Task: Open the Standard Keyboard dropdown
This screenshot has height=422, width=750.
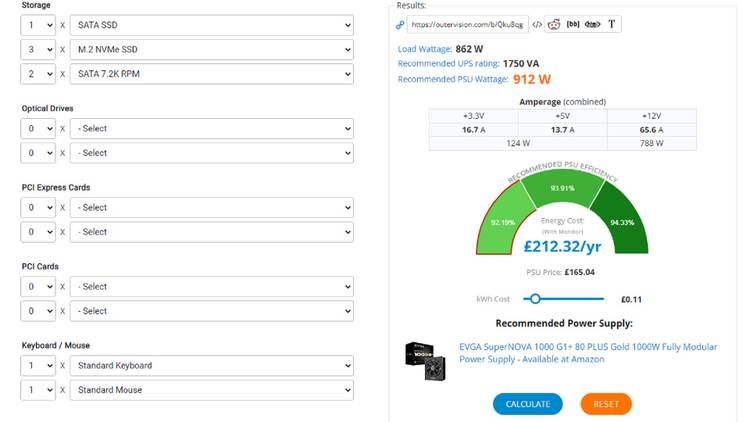Action: (x=211, y=365)
